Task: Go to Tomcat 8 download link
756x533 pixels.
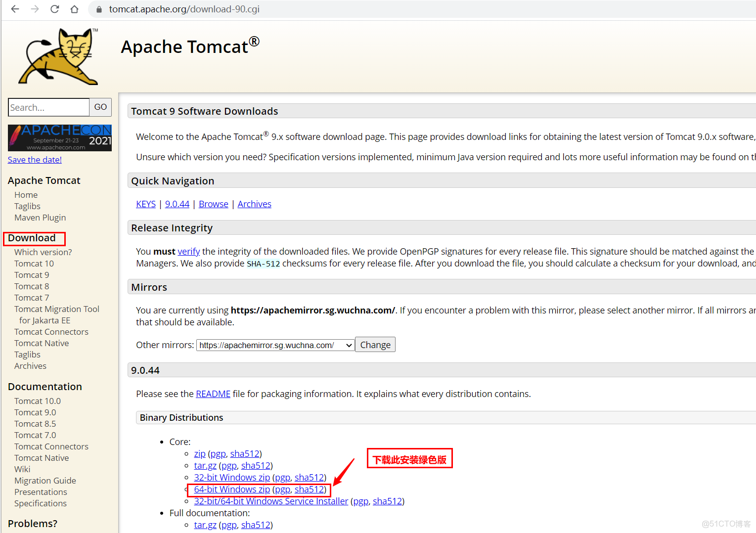Action: (x=32, y=286)
